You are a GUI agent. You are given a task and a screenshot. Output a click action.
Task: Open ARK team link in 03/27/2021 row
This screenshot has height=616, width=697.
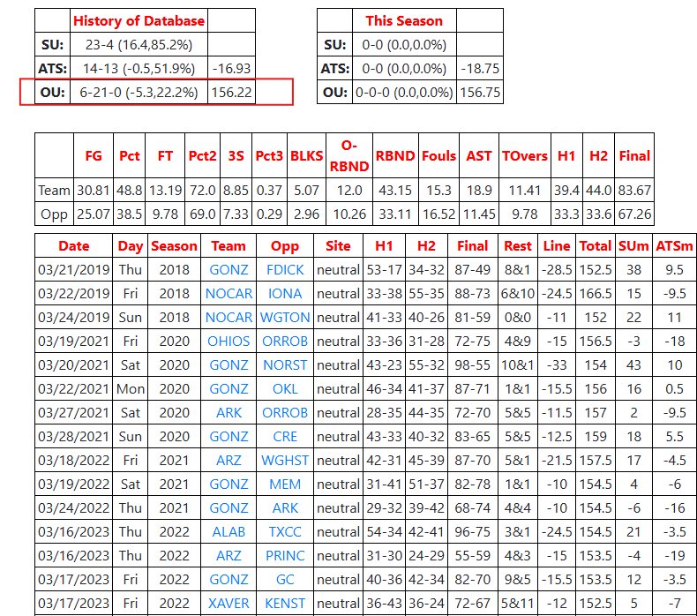coord(229,413)
